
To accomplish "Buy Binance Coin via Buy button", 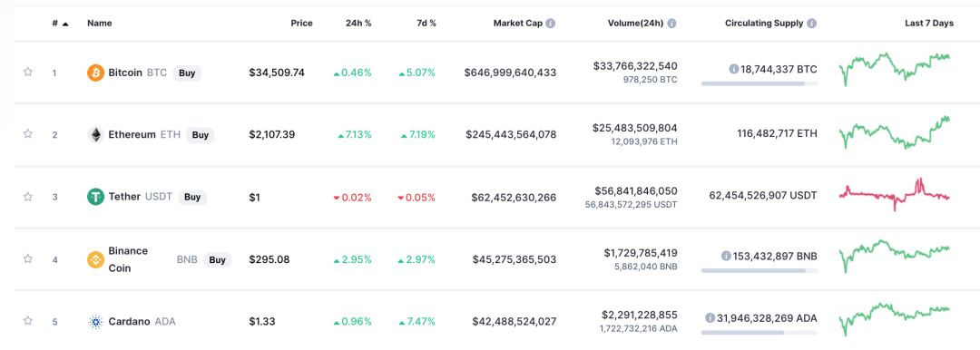I will [217, 259].
